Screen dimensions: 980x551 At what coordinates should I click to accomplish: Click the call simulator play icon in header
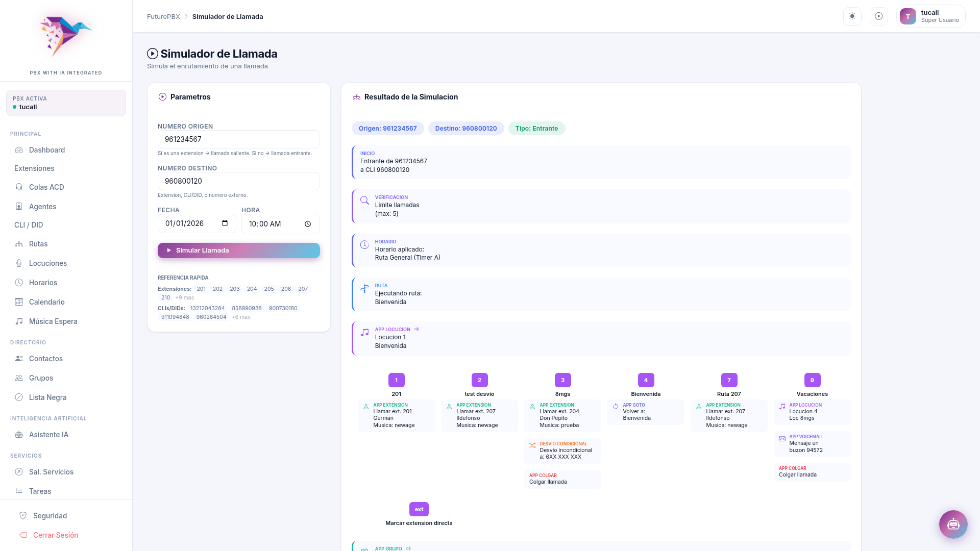(878, 16)
